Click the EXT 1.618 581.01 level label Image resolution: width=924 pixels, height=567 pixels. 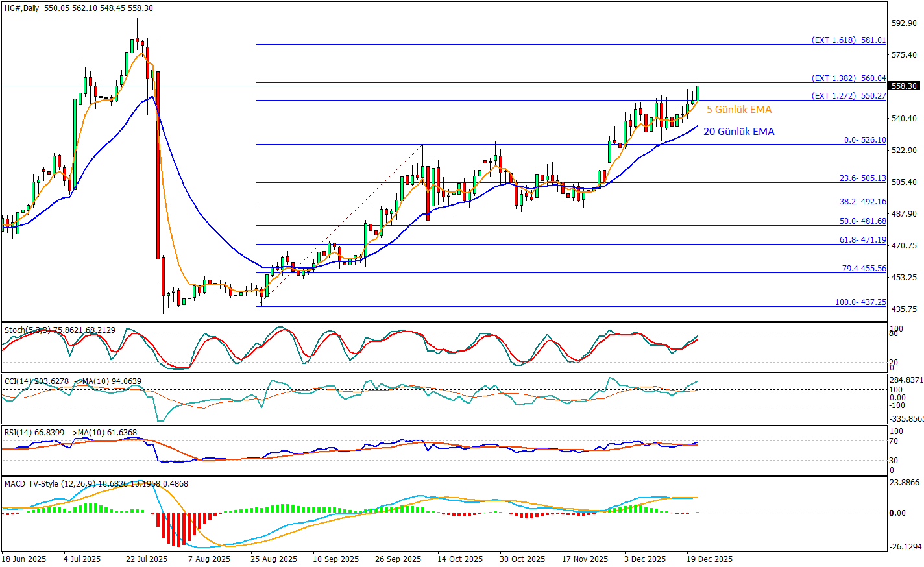pos(849,40)
